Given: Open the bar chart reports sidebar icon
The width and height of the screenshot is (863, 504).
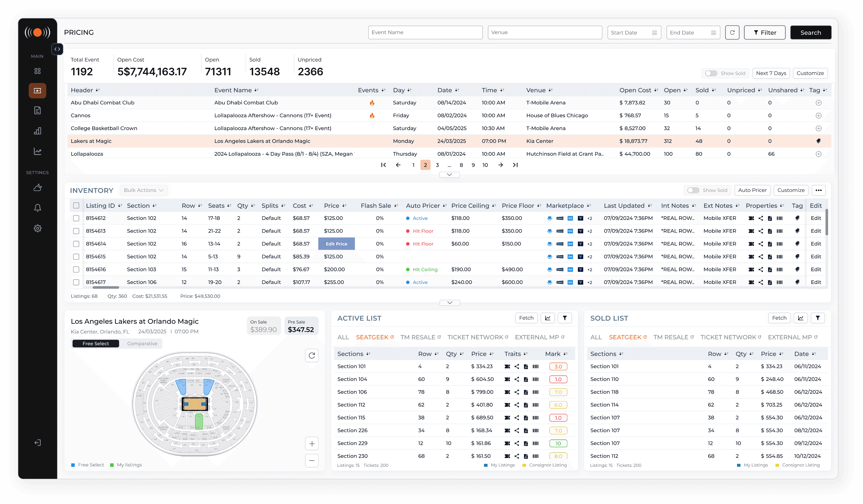Looking at the screenshot, I should (37, 131).
